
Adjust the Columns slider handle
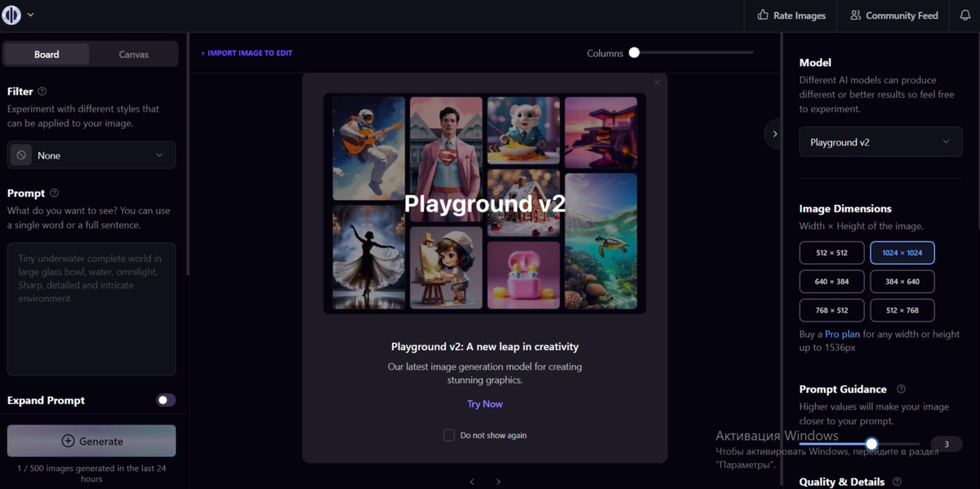point(634,53)
